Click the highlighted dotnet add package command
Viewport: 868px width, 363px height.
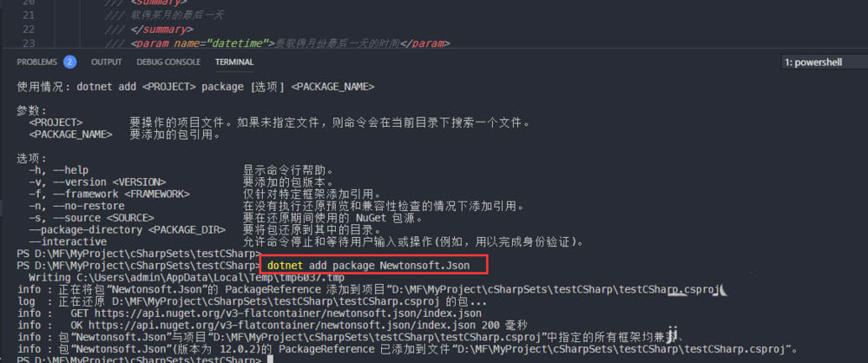pyautogui.click(x=368, y=266)
